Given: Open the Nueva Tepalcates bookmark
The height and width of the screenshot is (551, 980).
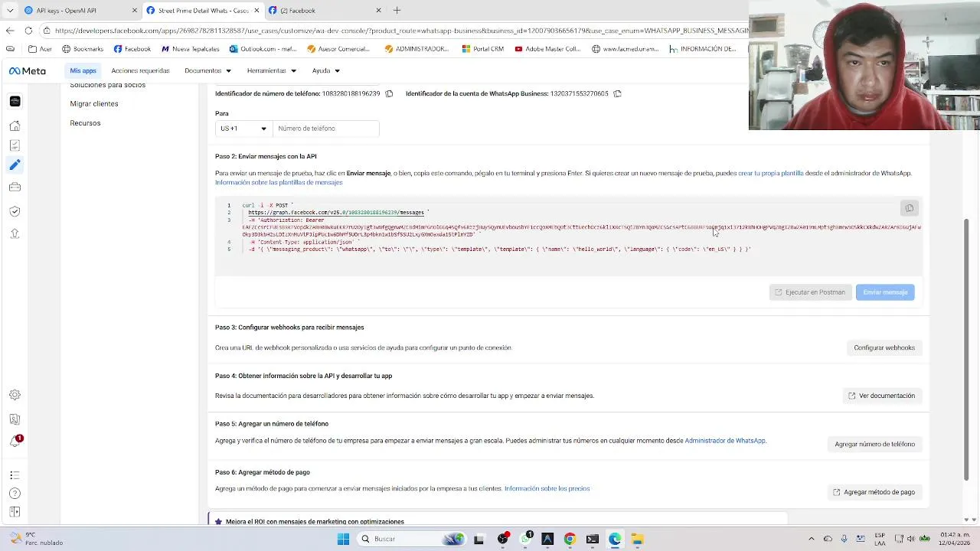Looking at the screenshot, I should (x=190, y=49).
